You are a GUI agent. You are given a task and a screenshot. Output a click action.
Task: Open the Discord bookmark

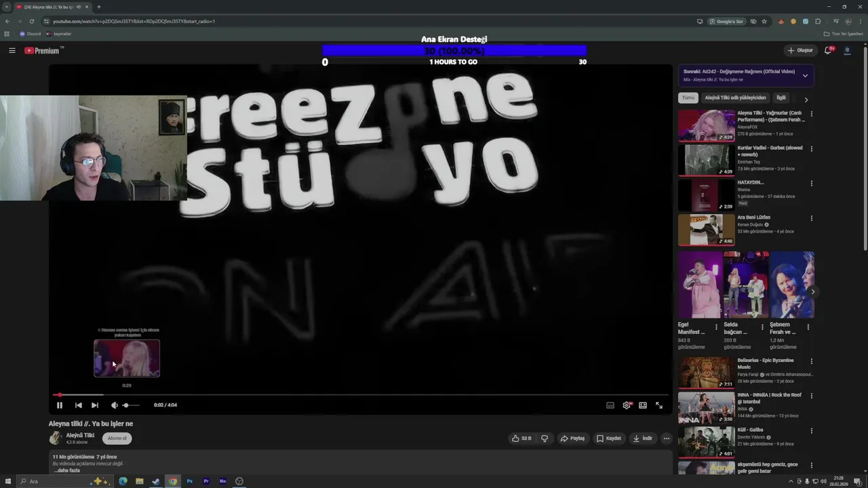coord(31,34)
